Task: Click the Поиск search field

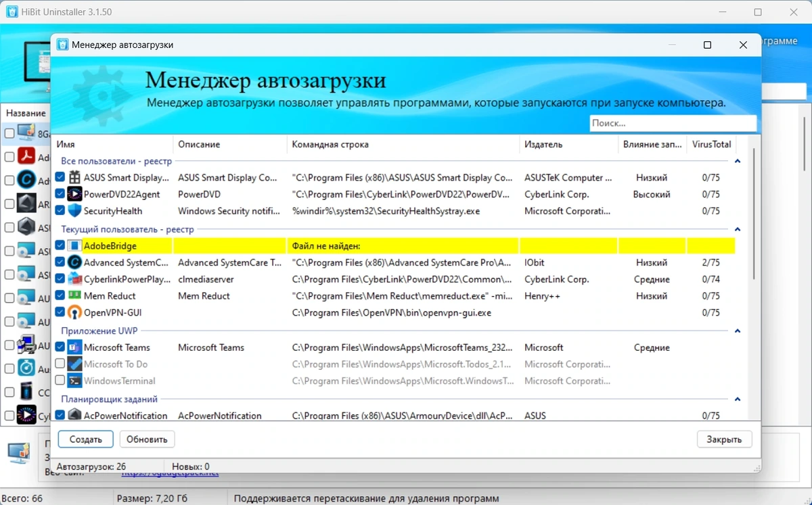Action: 673,123
